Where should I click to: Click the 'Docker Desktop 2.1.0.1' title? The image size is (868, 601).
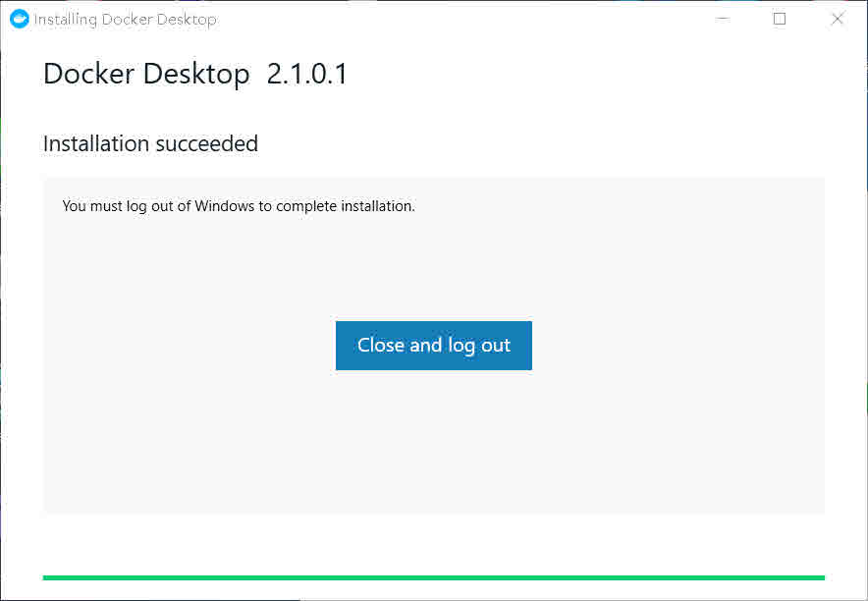point(195,74)
